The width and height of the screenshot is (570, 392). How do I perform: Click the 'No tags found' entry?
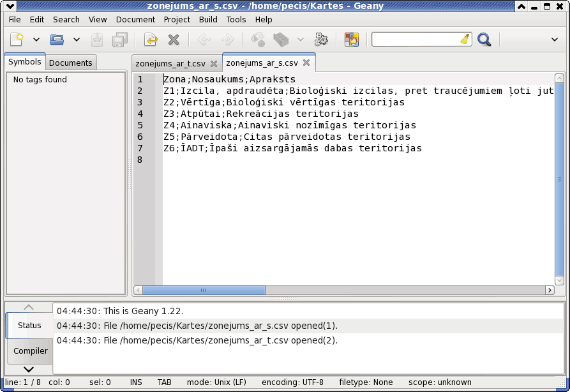[40, 80]
